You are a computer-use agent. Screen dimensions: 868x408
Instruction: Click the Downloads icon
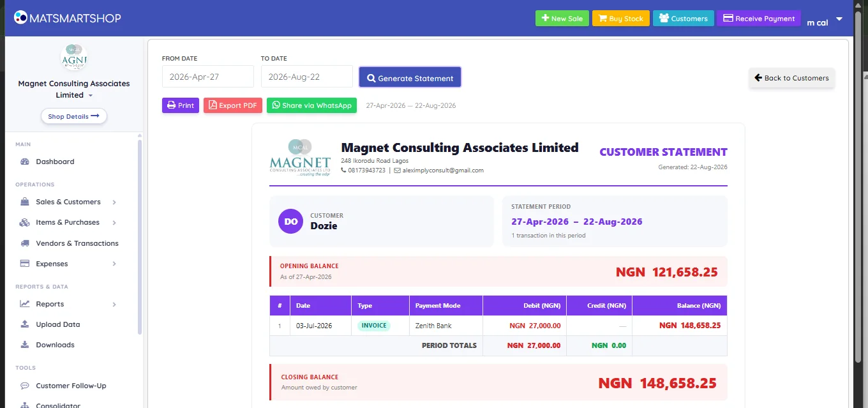tap(25, 345)
